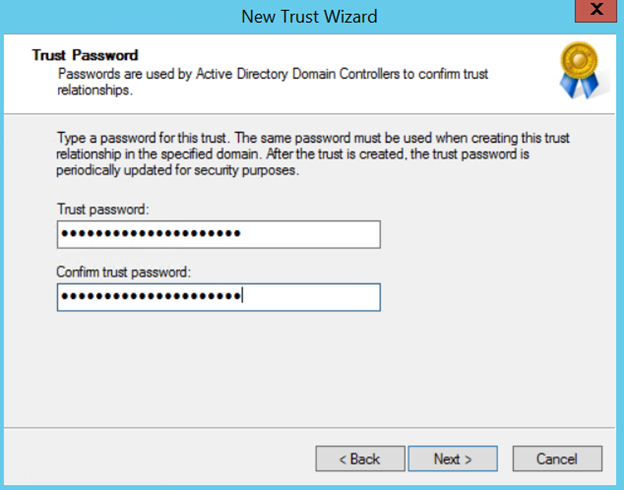
Task: Click the gold certificate ribbon icon
Action: (575, 70)
